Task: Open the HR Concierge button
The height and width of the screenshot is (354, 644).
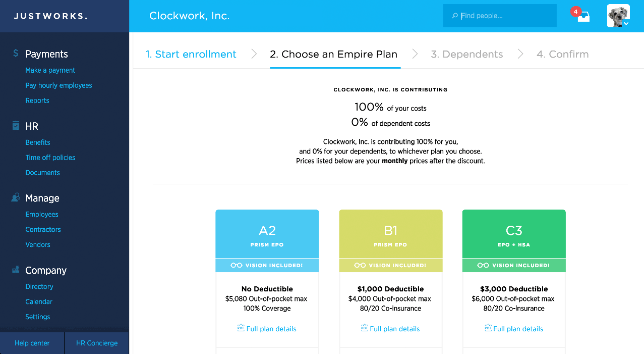Action: coord(97,343)
